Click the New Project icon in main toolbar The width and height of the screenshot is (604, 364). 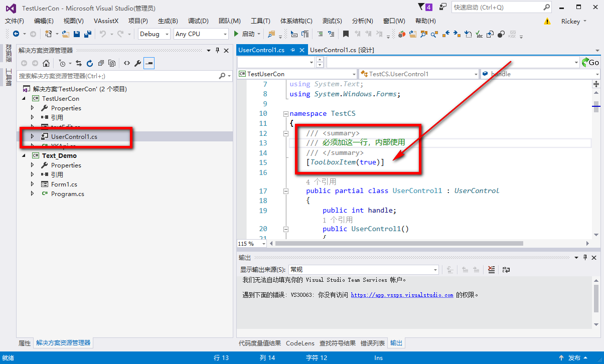coord(49,34)
